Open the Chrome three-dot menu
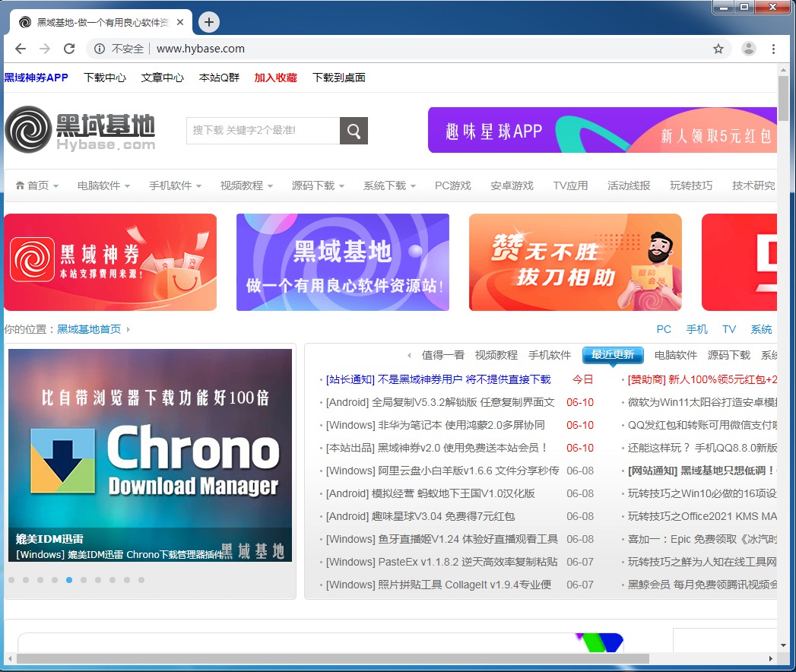Image resolution: width=796 pixels, height=672 pixels. [773, 49]
